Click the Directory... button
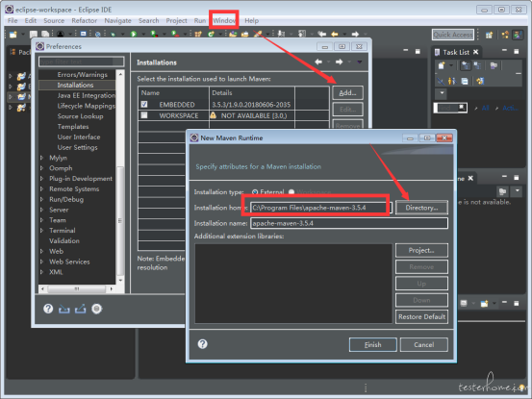Image resolution: width=532 pixels, height=399 pixels. 421,208
